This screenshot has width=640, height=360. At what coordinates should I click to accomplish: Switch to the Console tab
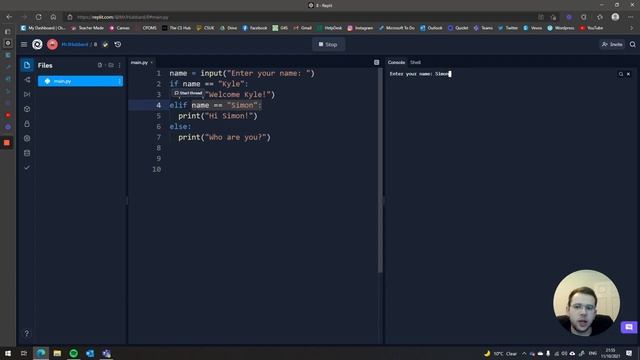click(x=396, y=62)
